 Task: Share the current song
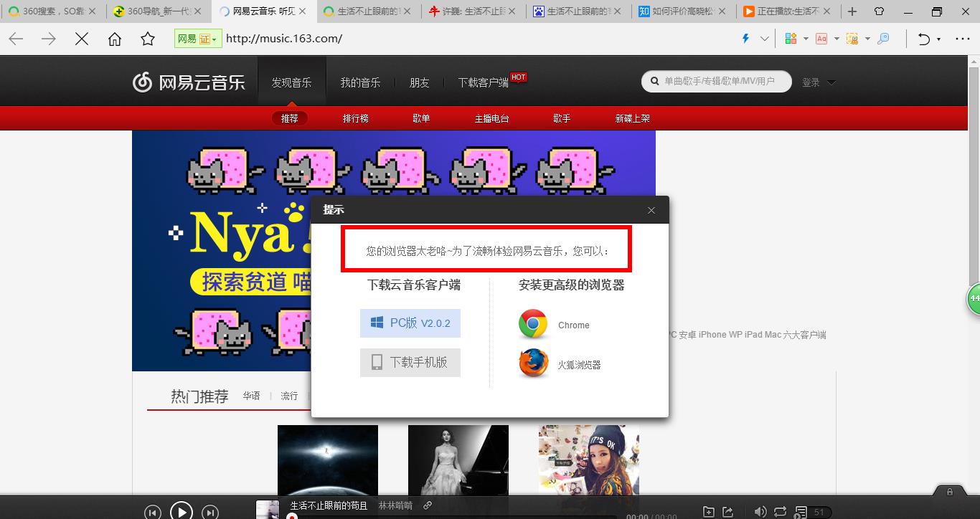pyautogui.click(x=727, y=512)
